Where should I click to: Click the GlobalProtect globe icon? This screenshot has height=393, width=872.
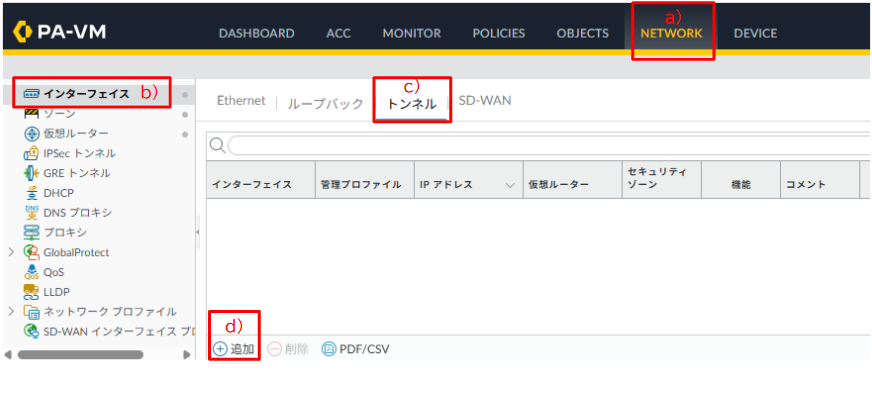[x=31, y=252]
